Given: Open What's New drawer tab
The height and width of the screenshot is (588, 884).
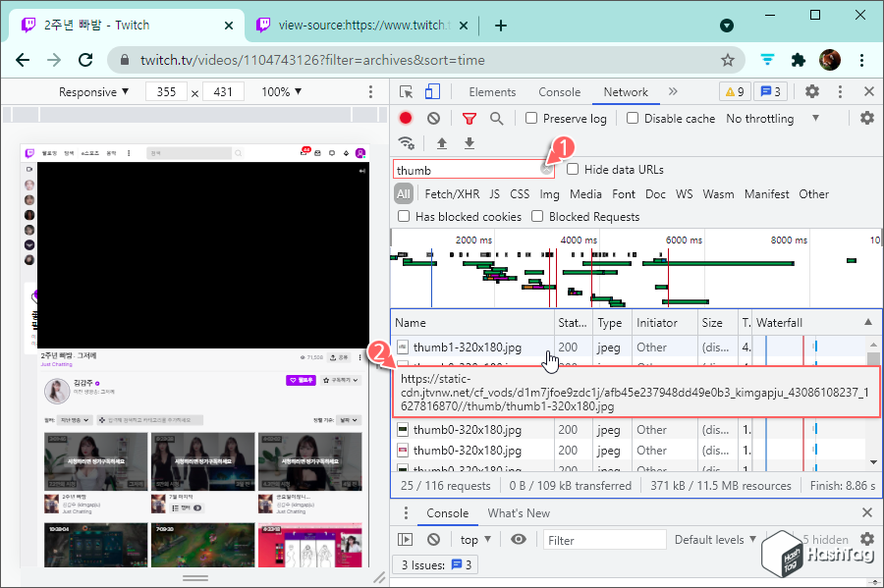Looking at the screenshot, I should [519, 513].
